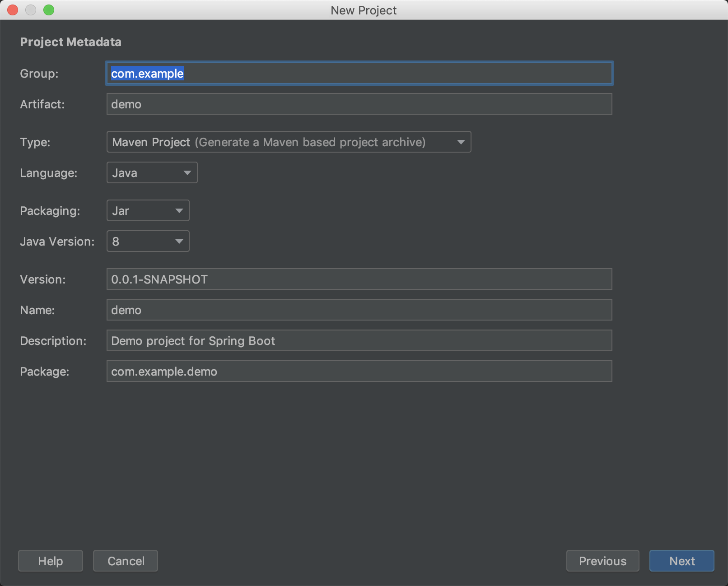Click the Name input field
This screenshot has height=586, width=728.
point(359,310)
